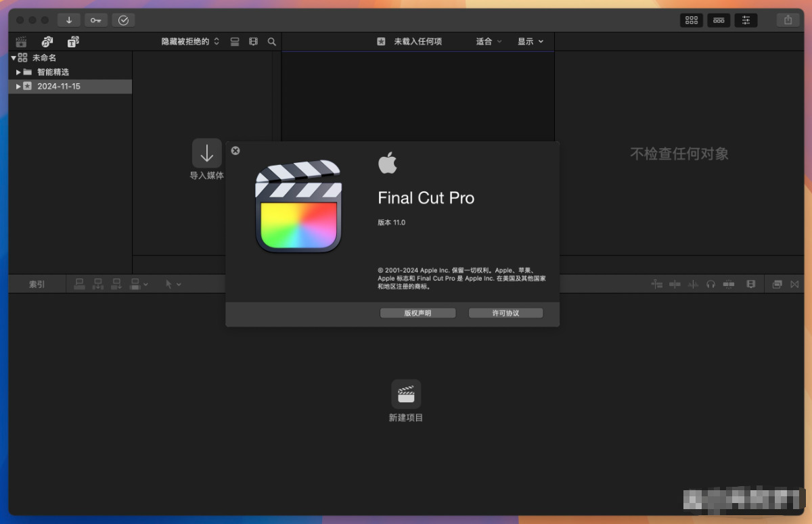The image size is (812, 524).
Task: Click append clip edit icon
Action: 116,285
